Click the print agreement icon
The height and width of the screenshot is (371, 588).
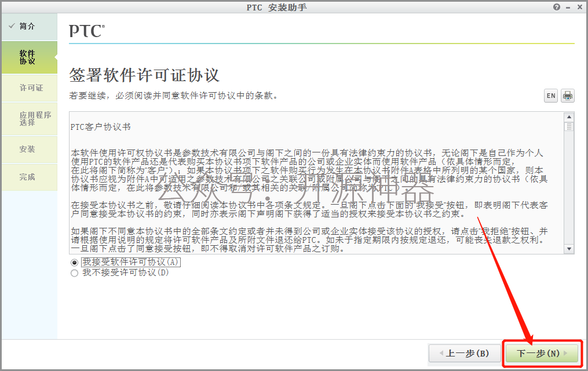[x=567, y=96]
